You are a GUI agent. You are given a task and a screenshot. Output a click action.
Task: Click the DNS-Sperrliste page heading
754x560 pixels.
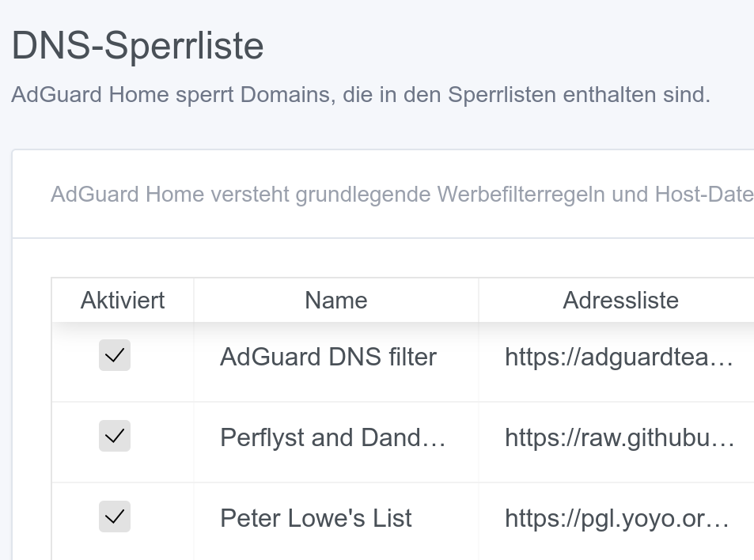click(138, 46)
